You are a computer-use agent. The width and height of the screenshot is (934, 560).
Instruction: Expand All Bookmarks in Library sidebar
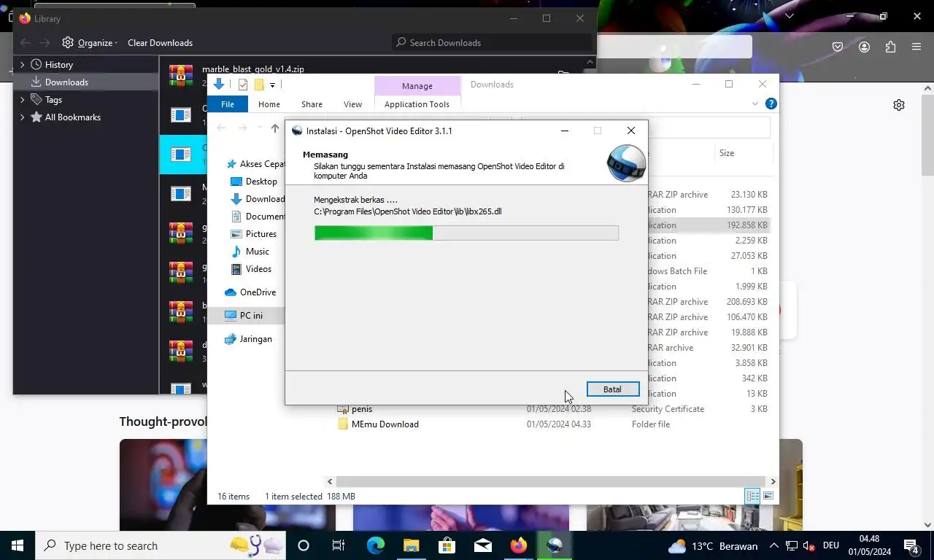pos(22,117)
